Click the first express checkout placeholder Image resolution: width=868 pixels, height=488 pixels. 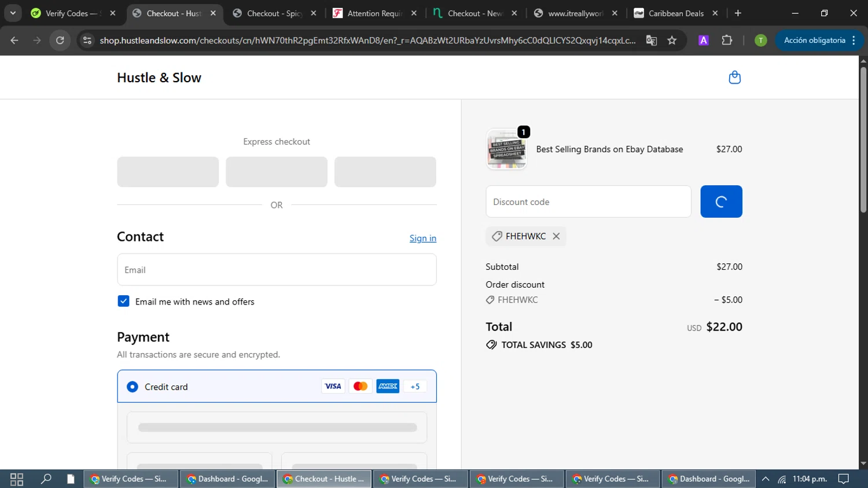[x=168, y=172]
